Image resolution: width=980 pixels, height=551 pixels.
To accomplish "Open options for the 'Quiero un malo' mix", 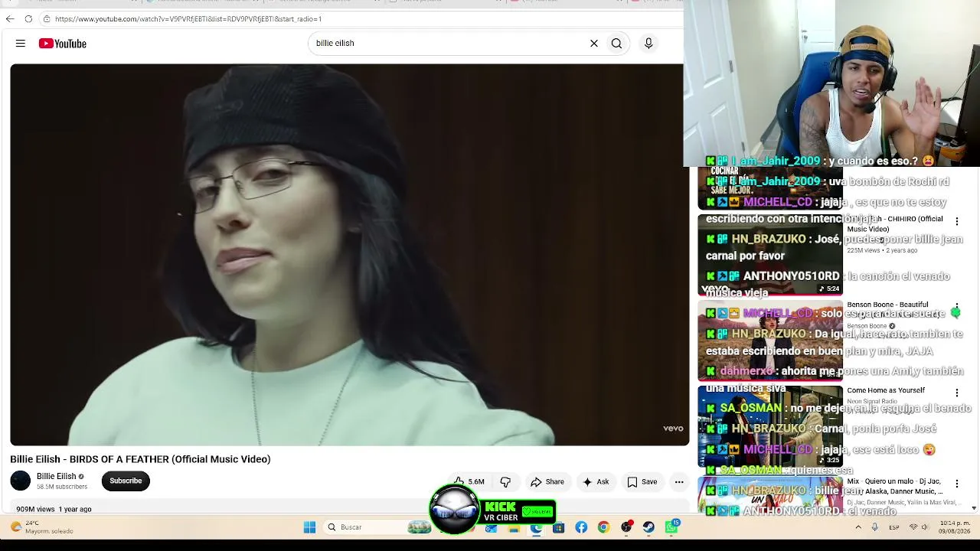I will [x=956, y=484].
